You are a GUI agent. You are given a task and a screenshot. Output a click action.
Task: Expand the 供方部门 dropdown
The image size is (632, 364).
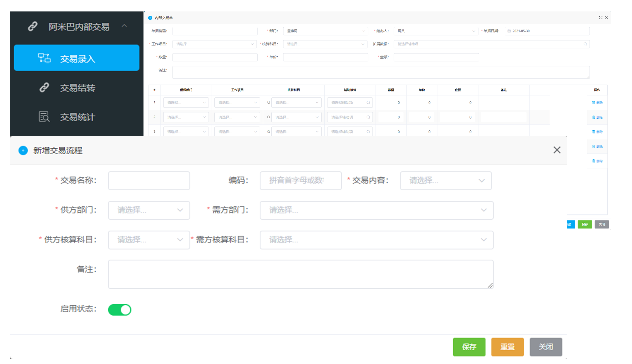point(149,210)
